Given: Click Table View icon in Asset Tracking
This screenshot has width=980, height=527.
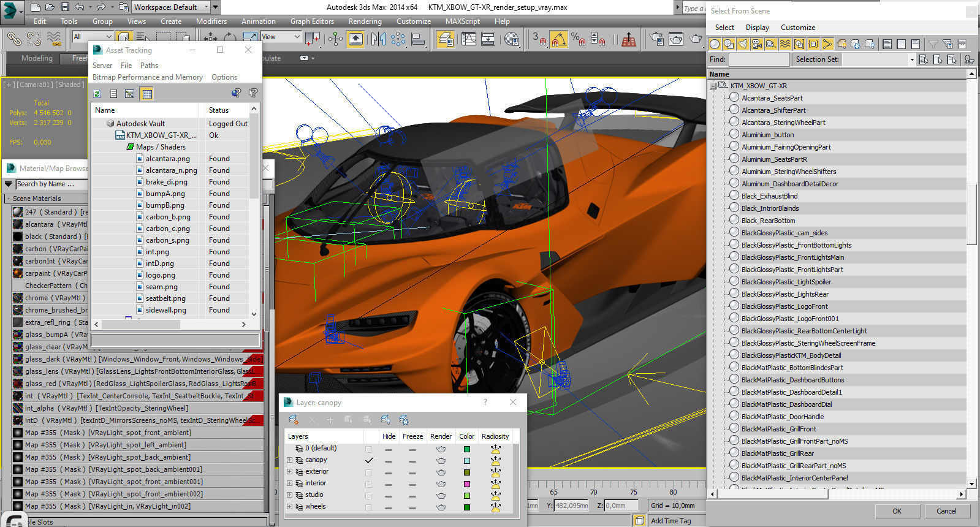Looking at the screenshot, I should click(146, 94).
